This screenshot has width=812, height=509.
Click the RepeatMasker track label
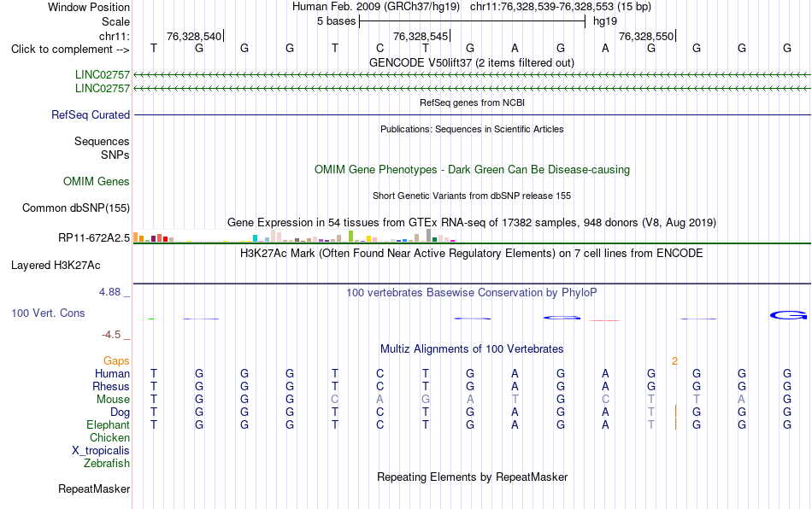click(x=94, y=489)
